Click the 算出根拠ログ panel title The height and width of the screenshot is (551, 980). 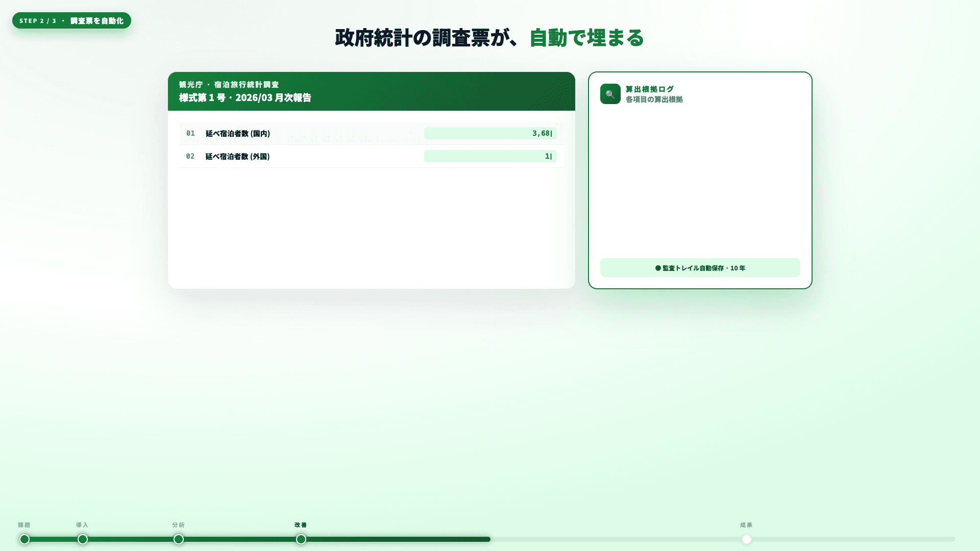click(650, 89)
